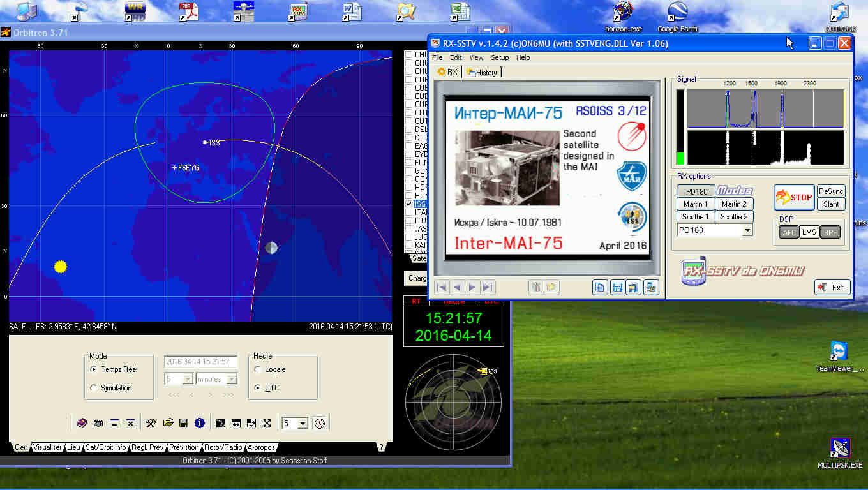This screenshot has height=490, width=868.
Task: Open the Setup menu in RX-SSTV
Action: click(500, 57)
